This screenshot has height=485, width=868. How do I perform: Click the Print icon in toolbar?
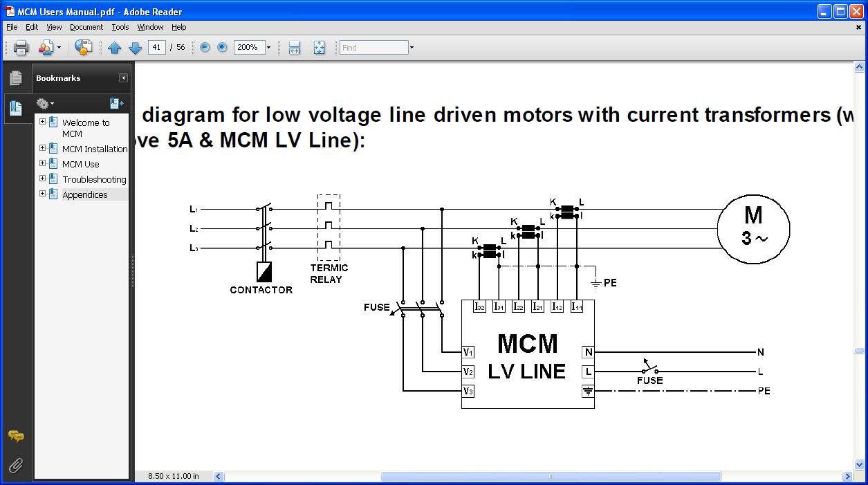[21, 48]
